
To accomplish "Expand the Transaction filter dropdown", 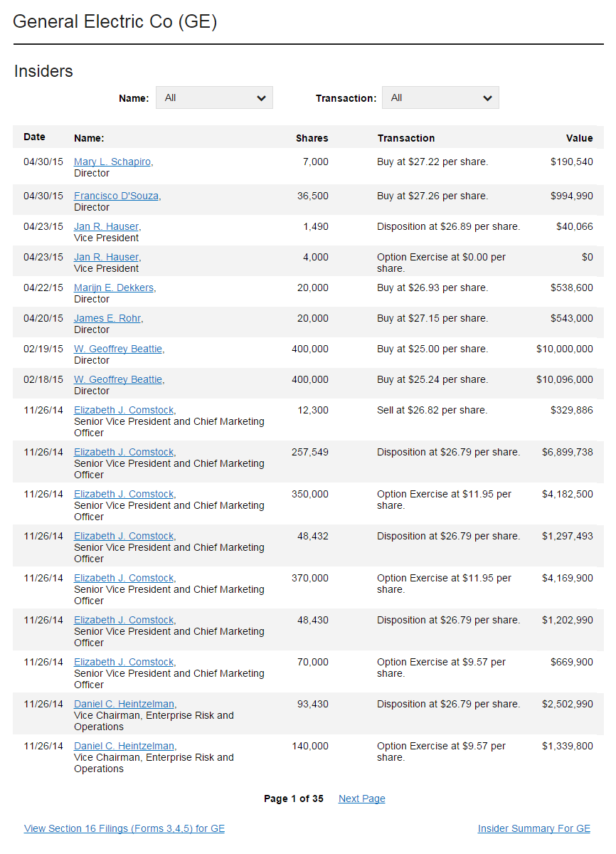I will coord(440,98).
